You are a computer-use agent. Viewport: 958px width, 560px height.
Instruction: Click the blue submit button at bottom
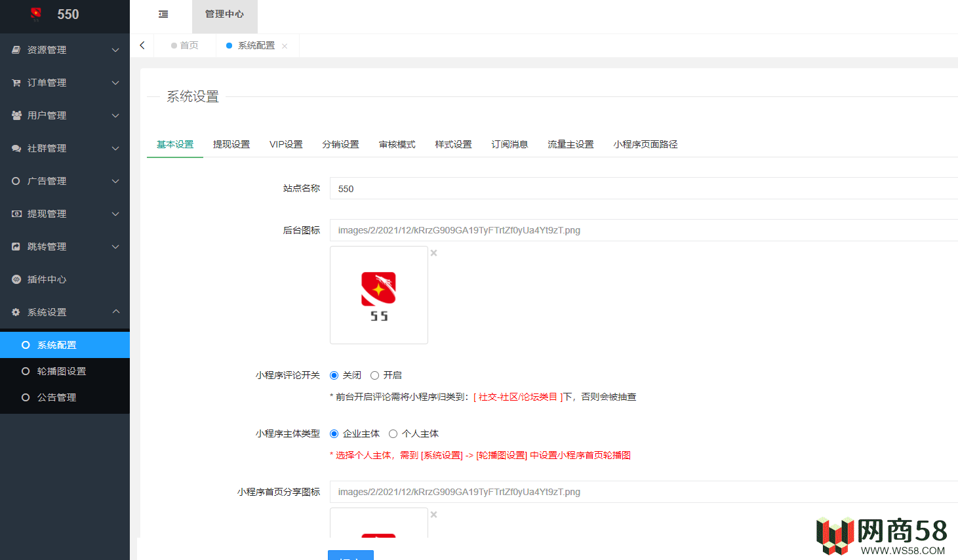[351, 555]
